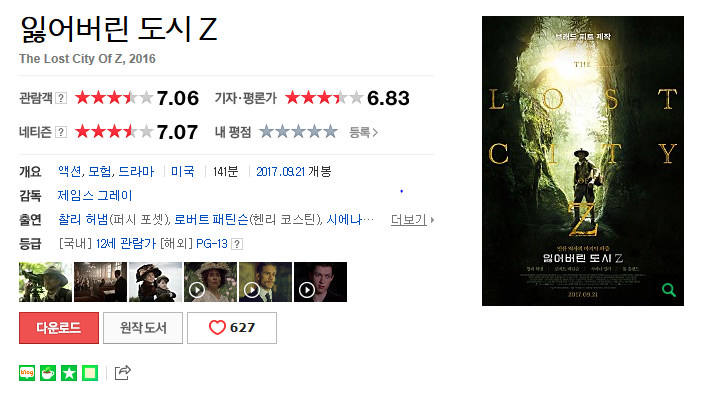Open actor 로버트 패틴슨 link
Image resolution: width=727 pixels, height=402 pixels.
coord(211,219)
